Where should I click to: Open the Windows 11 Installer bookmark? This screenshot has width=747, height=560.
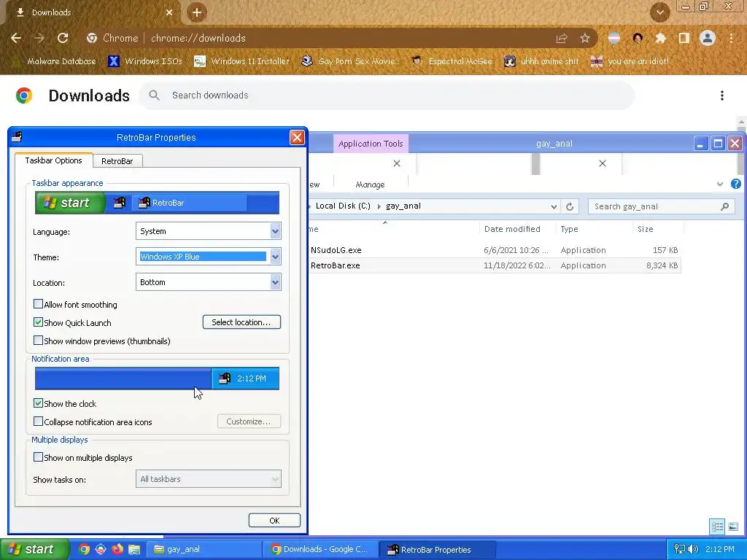242,61
